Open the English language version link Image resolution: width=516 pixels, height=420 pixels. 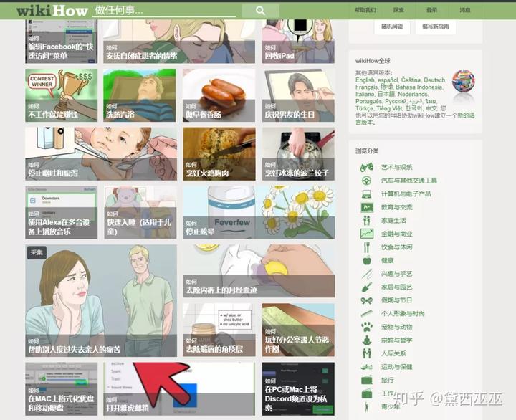(365, 80)
